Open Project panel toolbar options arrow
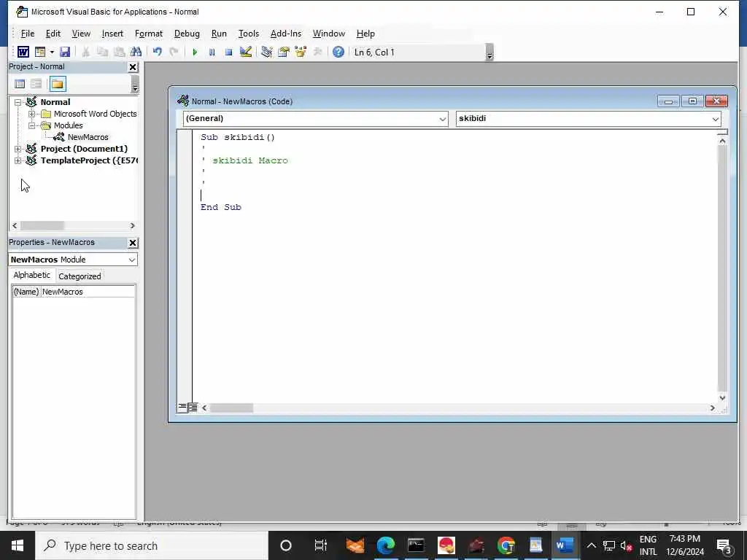This screenshot has width=747, height=560. point(135,85)
